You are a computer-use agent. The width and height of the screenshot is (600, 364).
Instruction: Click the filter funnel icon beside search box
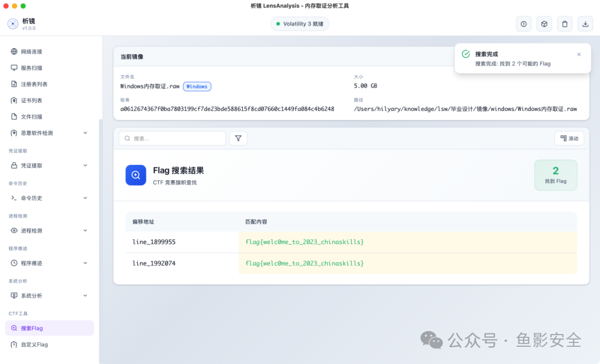pos(238,138)
